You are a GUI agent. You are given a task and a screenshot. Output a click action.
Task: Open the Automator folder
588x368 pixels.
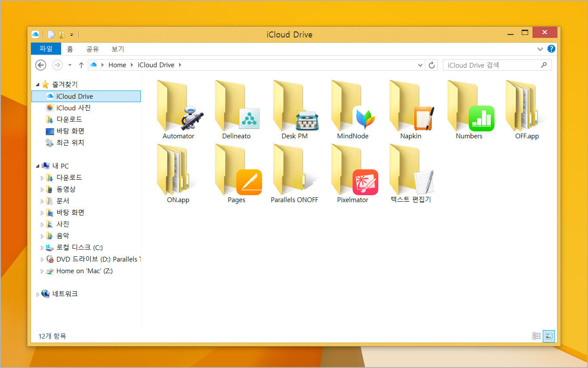(x=178, y=109)
